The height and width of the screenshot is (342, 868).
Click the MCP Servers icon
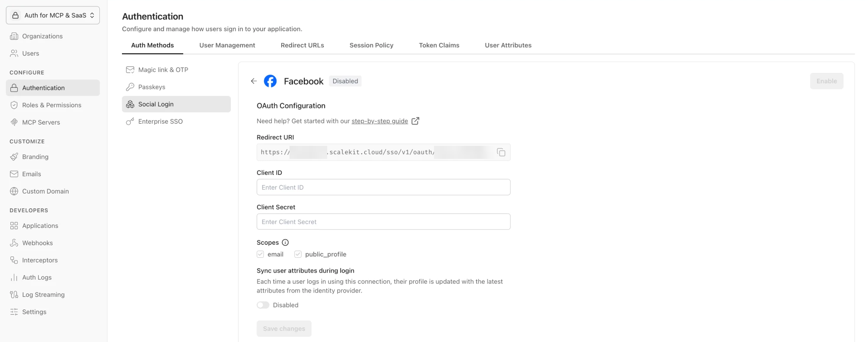point(14,122)
